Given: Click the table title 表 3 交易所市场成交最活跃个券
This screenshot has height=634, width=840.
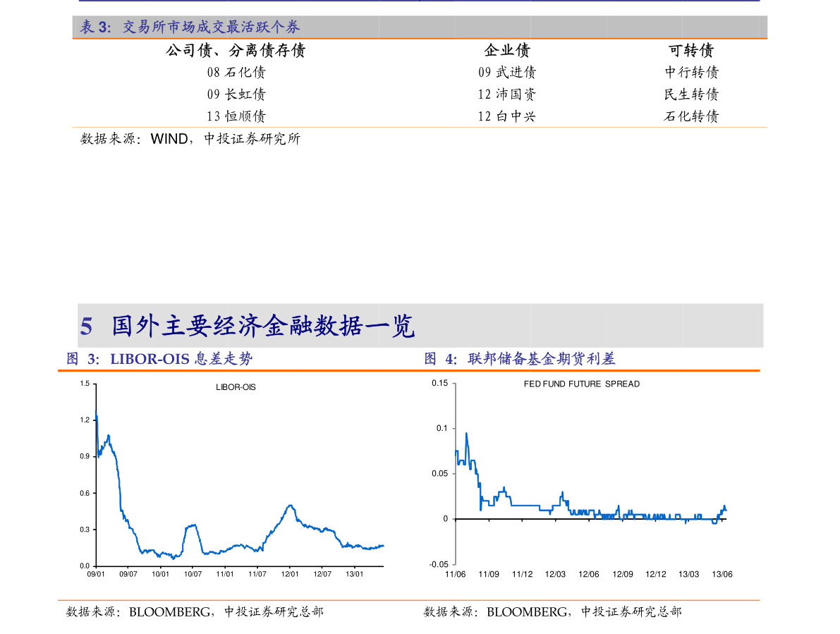Looking at the screenshot, I should tap(188, 28).
